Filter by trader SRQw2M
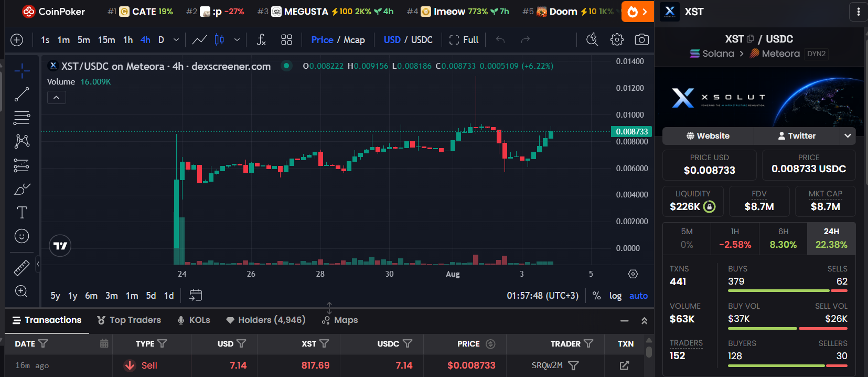This screenshot has height=377, width=868. pyautogui.click(x=573, y=365)
